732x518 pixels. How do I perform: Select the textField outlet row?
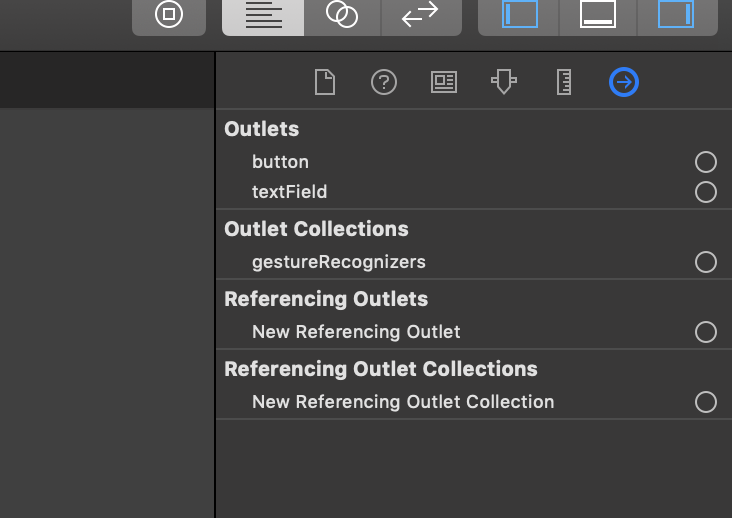click(x=474, y=192)
